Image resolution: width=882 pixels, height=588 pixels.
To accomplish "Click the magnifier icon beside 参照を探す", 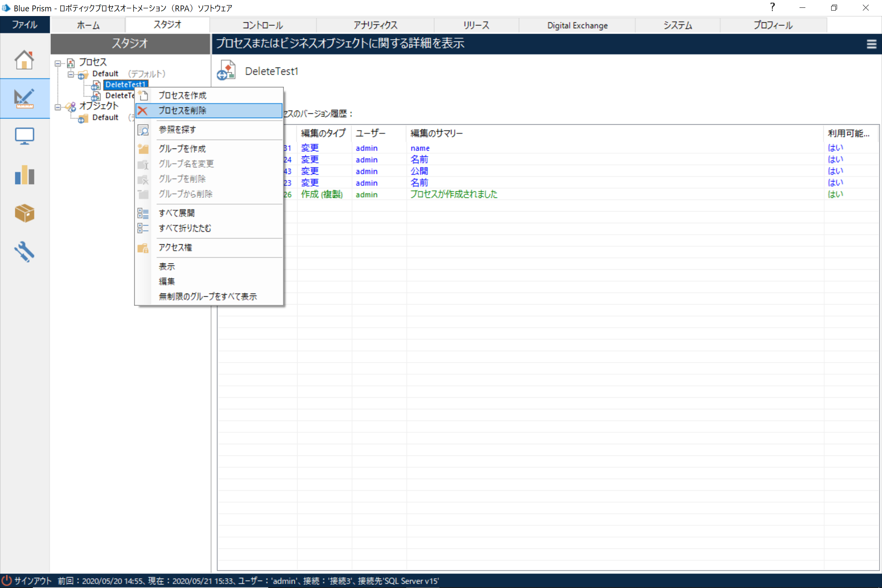I will click(143, 129).
